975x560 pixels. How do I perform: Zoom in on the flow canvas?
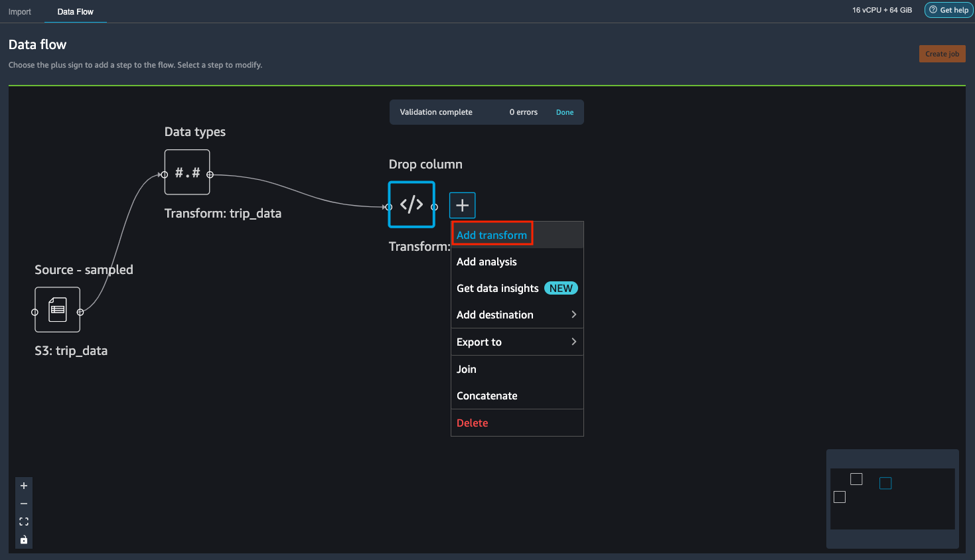(23, 486)
